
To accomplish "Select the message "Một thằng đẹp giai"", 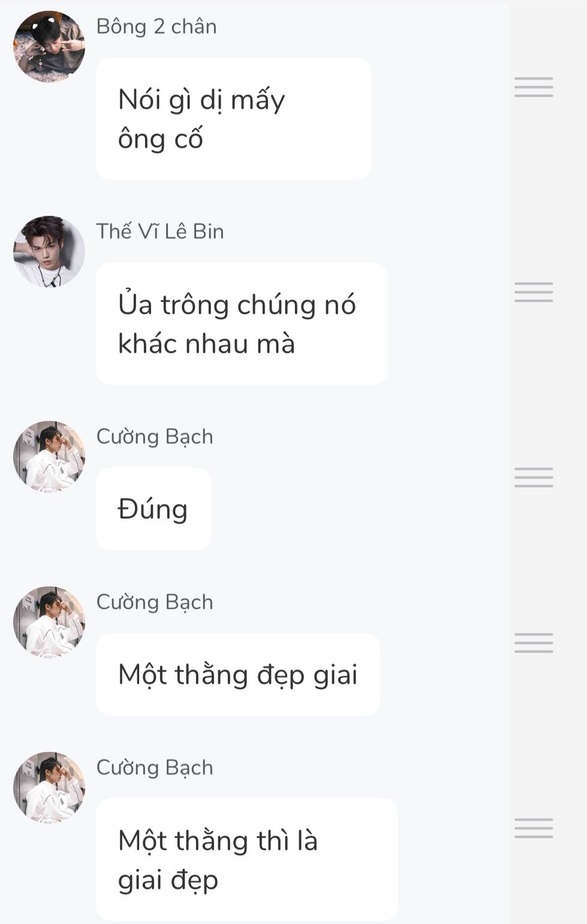I will coord(238,675).
